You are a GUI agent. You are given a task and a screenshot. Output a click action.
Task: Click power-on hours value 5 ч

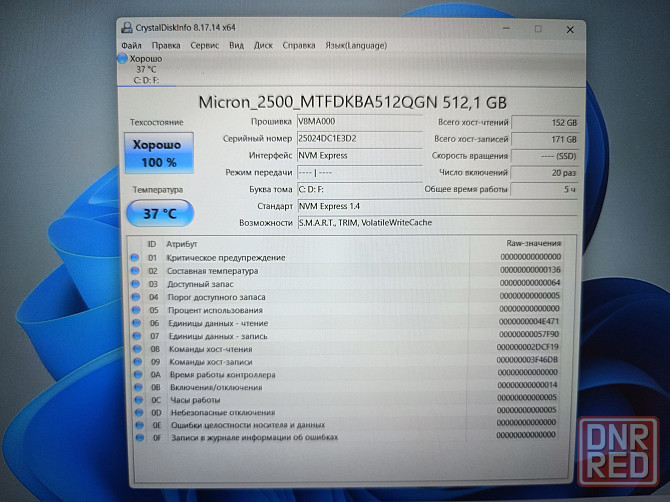point(545,189)
